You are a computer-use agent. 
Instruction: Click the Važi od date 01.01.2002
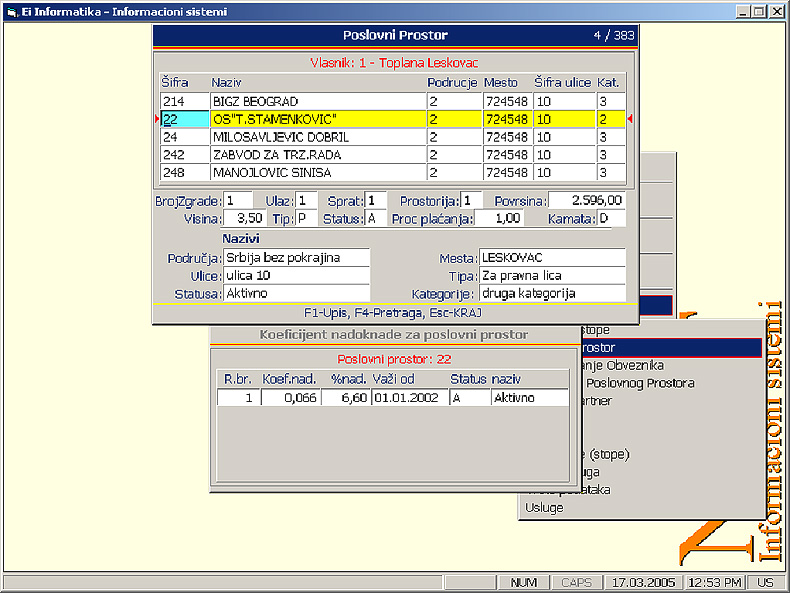tap(407, 398)
